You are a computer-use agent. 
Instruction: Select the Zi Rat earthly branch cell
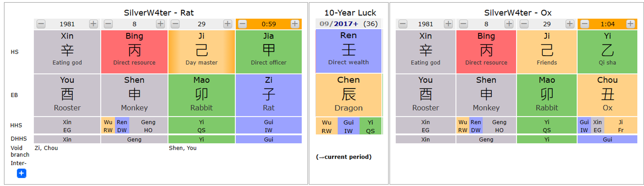[269, 95]
